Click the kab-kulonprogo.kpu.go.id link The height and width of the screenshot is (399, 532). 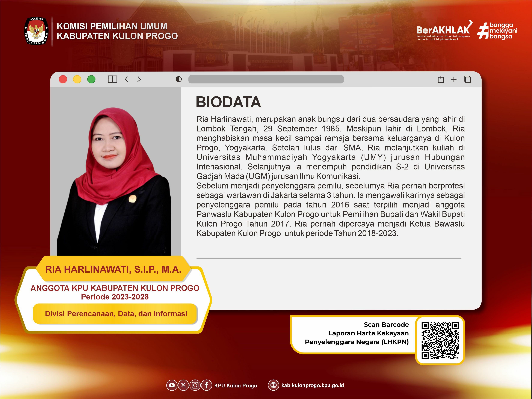coord(312,385)
